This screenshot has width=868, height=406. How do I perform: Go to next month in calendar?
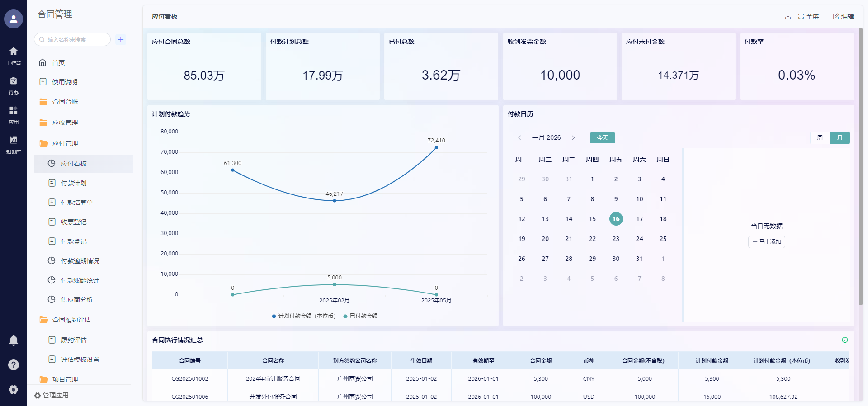coord(573,138)
